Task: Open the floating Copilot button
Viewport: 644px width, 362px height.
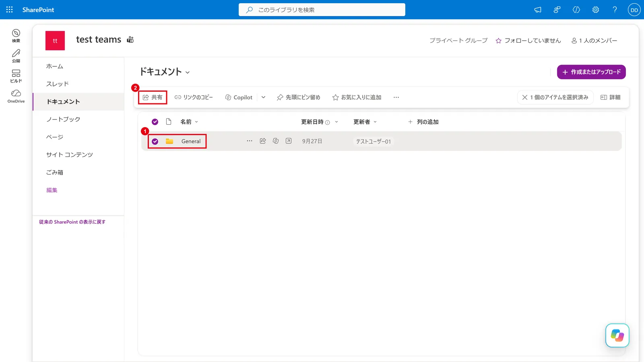Action: click(x=617, y=335)
